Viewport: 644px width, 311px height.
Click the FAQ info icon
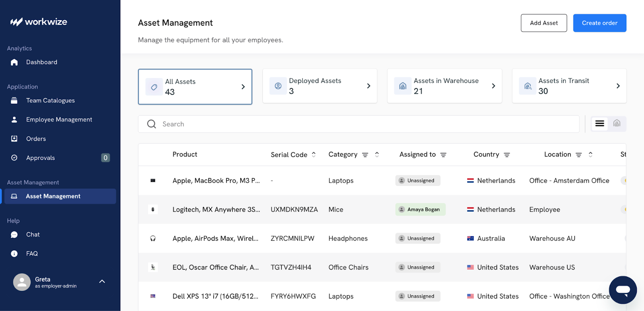click(x=14, y=254)
